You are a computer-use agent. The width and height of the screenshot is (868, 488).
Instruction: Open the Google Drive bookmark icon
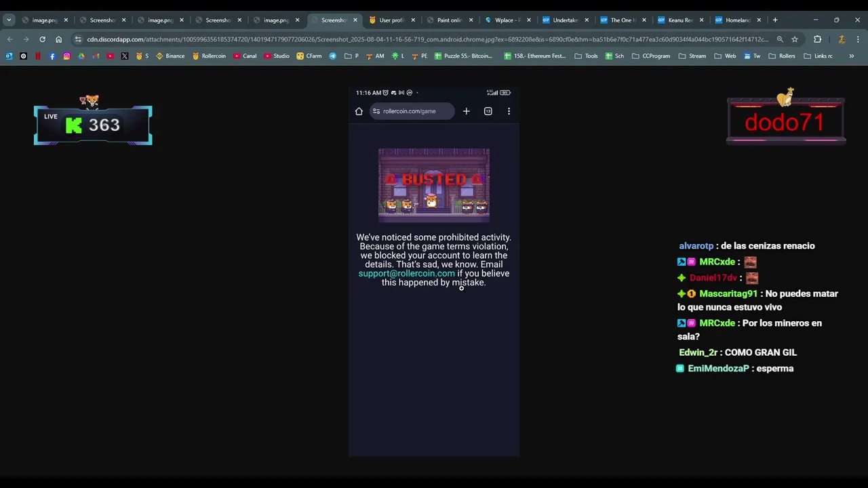tap(81, 56)
